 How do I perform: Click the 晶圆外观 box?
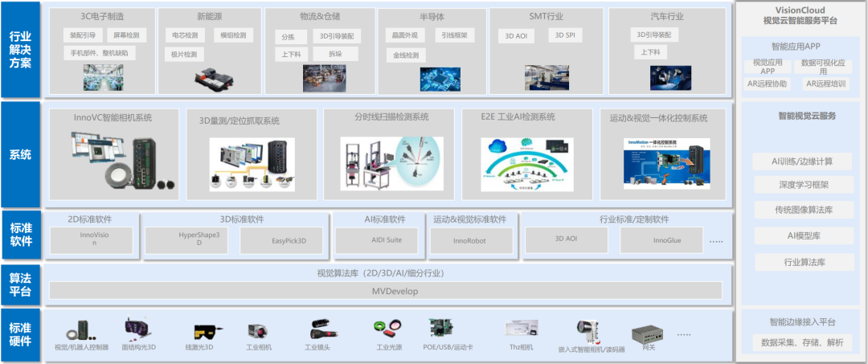click(x=405, y=36)
